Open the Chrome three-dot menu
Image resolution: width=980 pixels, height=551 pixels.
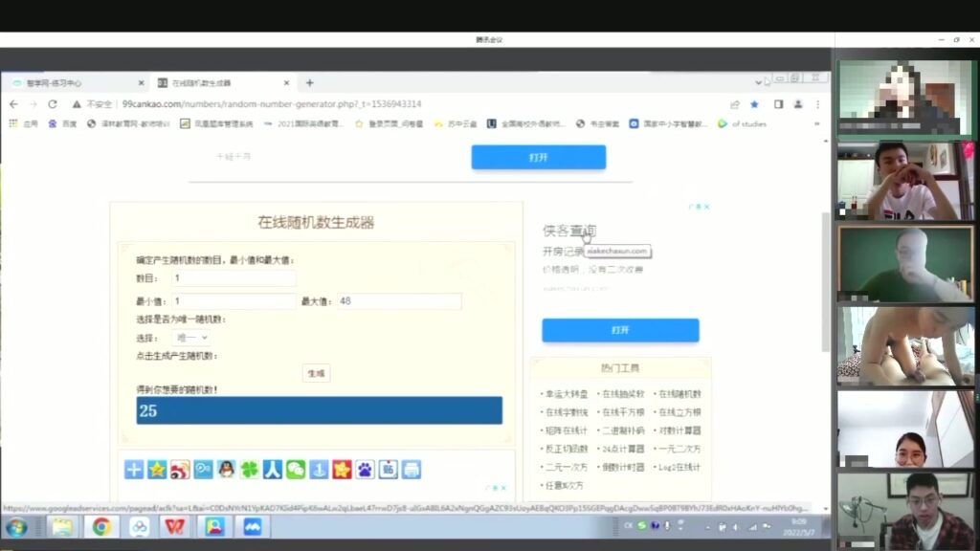(816, 104)
